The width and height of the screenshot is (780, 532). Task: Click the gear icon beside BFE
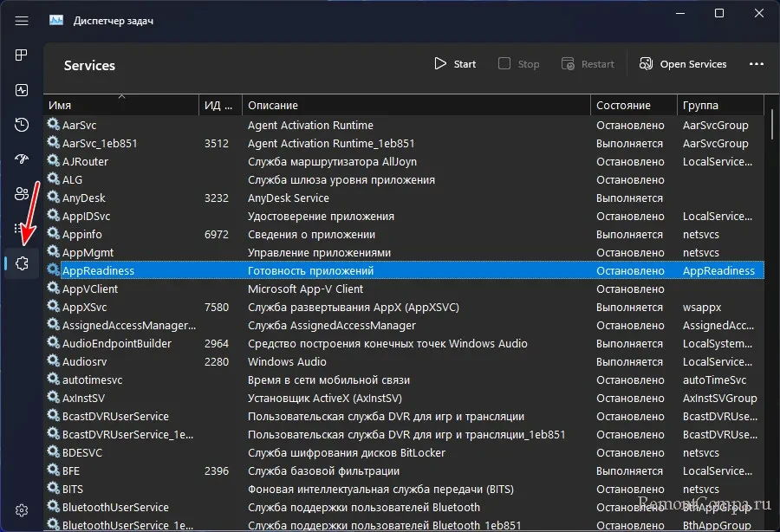53,470
